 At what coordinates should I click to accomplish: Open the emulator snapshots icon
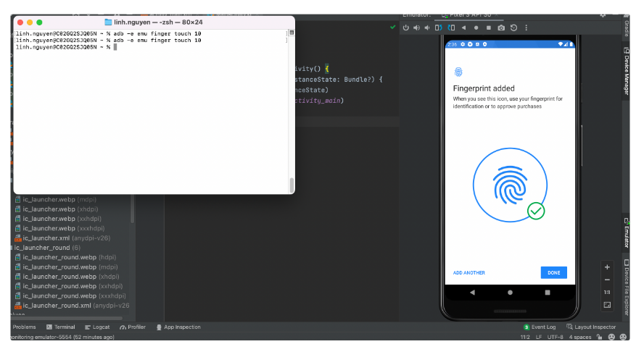point(513,28)
